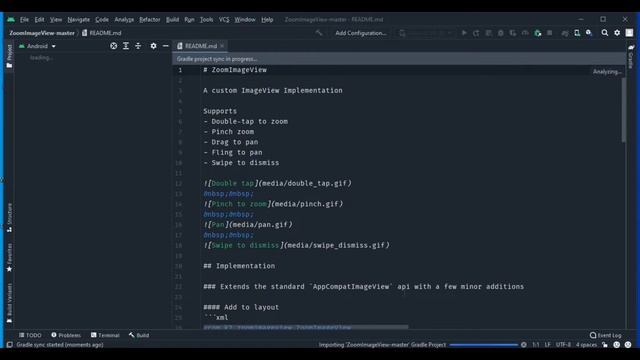
Task: Open Project panel options gear
Action: tap(153, 46)
